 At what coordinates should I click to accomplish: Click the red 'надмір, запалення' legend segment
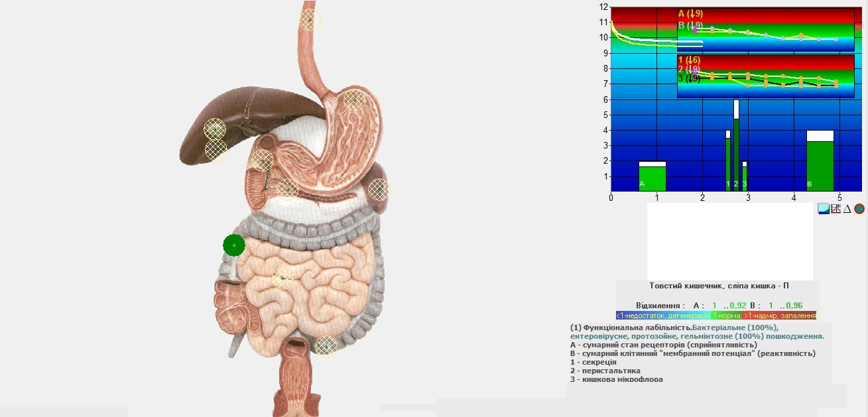pos(780,316)
